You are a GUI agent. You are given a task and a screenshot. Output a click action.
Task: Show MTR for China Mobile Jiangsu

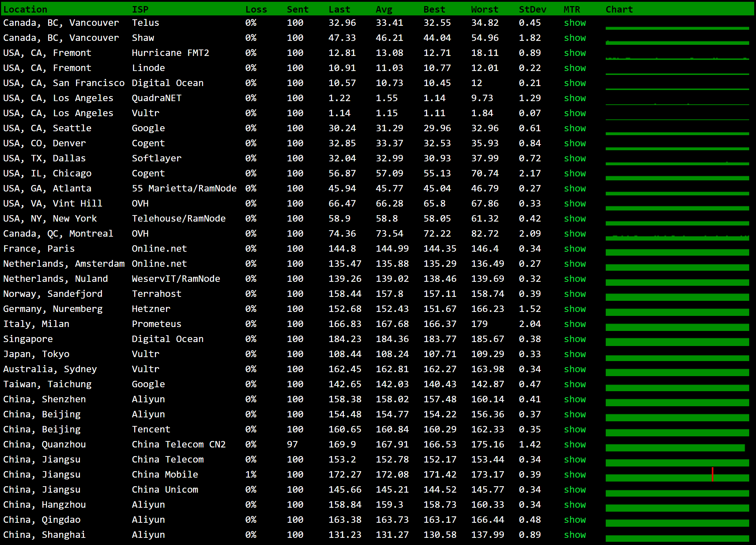pos(575,475)
